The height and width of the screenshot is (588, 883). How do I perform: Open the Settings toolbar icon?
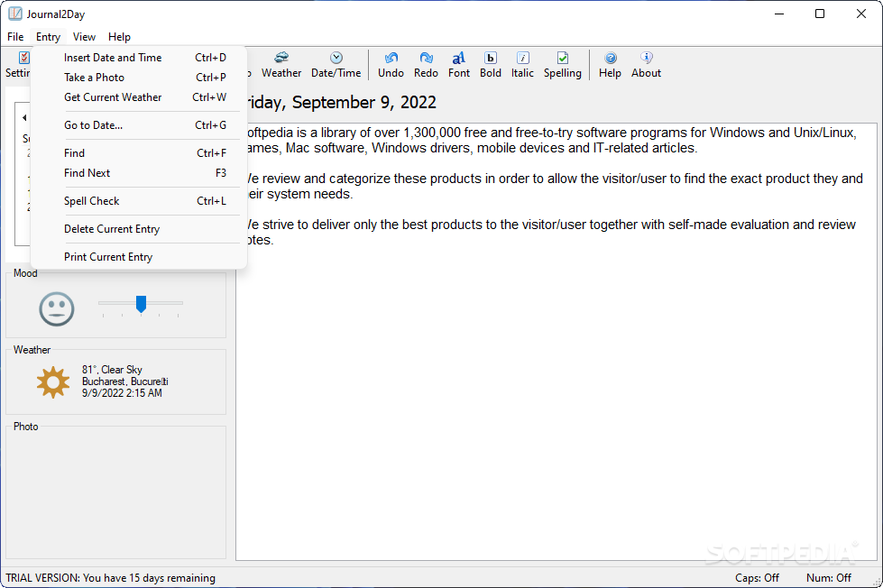click(18, 65)
